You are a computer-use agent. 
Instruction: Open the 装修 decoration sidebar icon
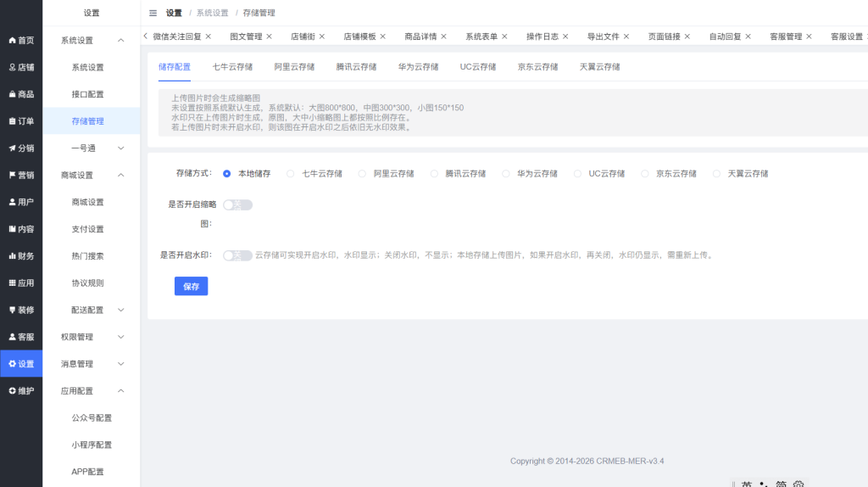click(x=12, y=311)
